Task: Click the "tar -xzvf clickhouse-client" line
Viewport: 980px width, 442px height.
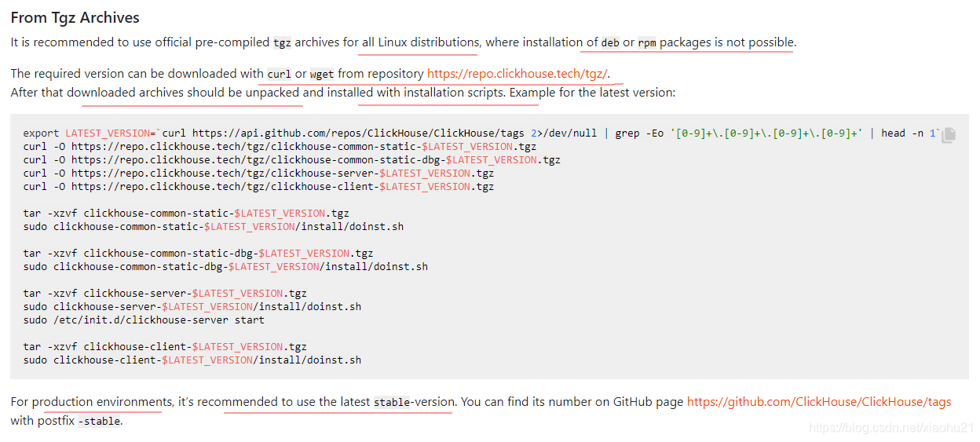Action: [165, 347]
